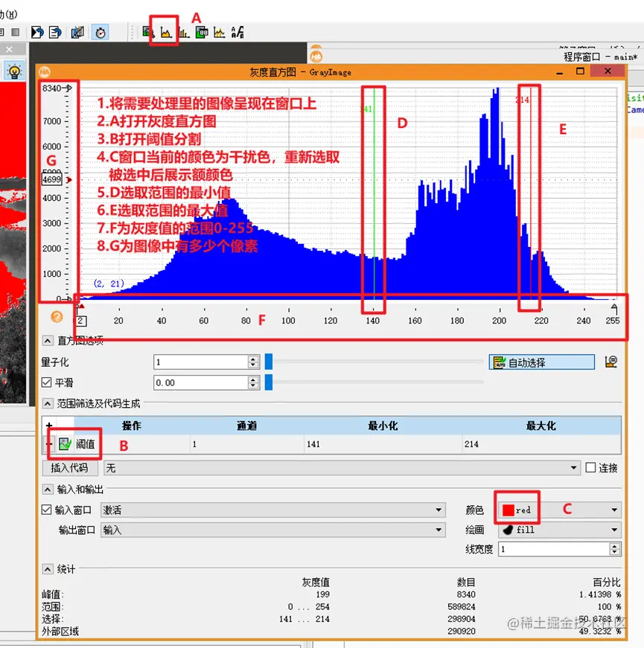Collapse the 输入和输出 section

[x=48, y=490]
